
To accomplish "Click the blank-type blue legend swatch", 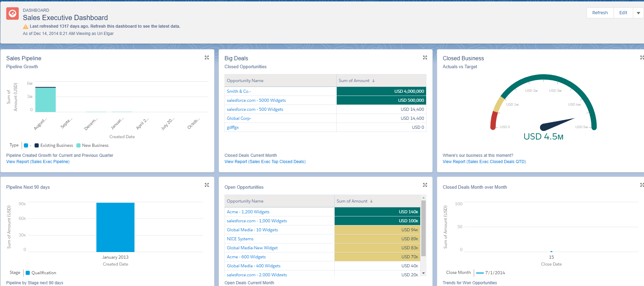I will tap(26, 145).
